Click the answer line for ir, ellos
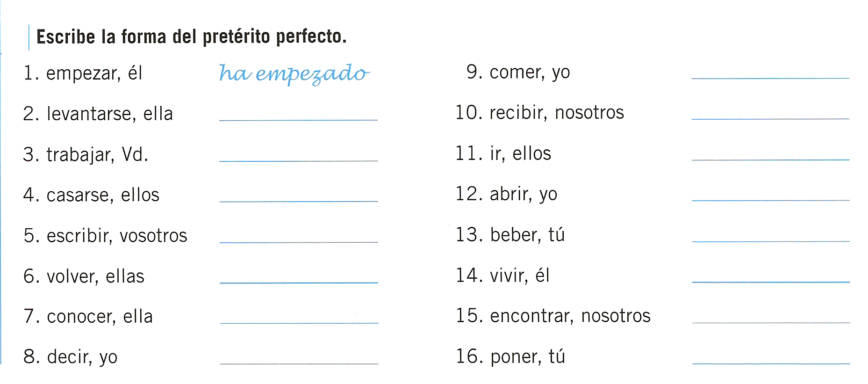 click(x=770, y=159)
